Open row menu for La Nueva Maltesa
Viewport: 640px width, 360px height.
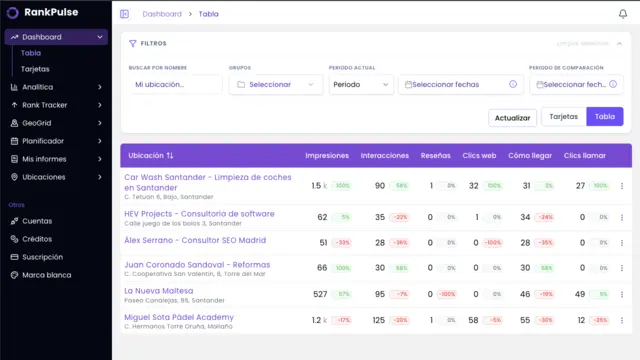622,294
